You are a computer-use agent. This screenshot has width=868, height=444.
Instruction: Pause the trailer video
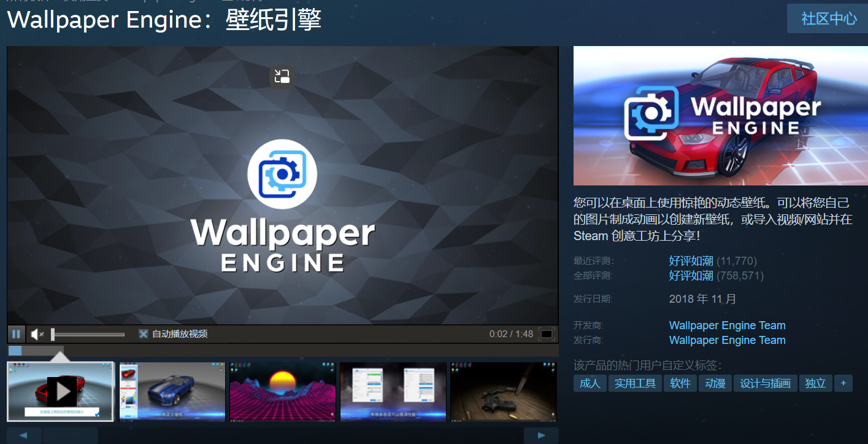pyautogui.click(x=16, y=334)
